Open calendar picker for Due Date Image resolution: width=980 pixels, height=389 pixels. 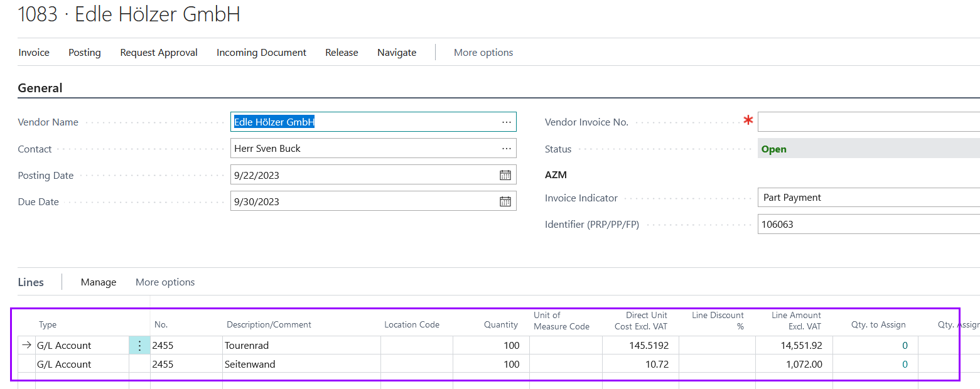(x=505, y=201)
